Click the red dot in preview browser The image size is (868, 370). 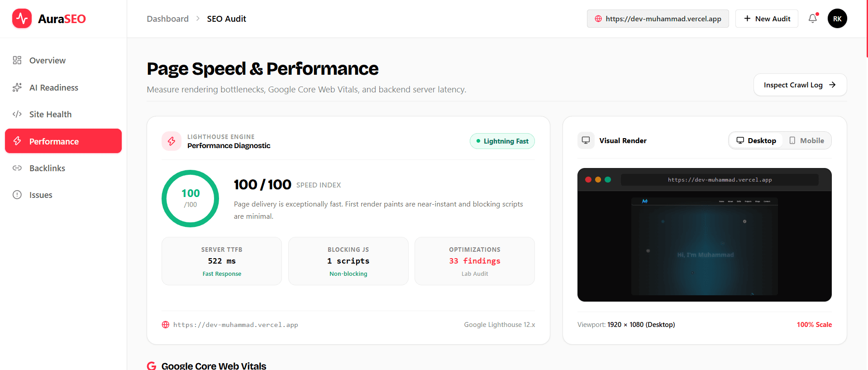(588, 180)
